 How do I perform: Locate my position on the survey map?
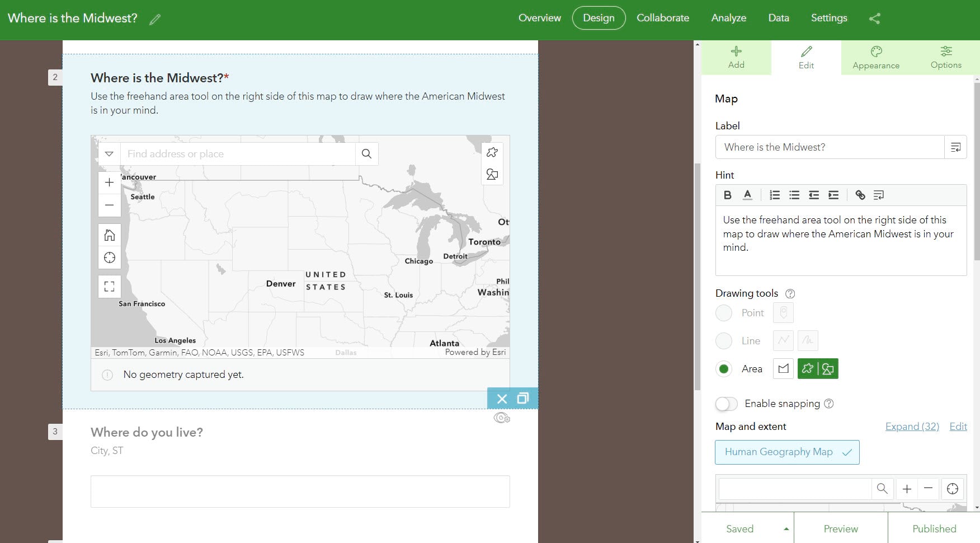pos(110,258)
